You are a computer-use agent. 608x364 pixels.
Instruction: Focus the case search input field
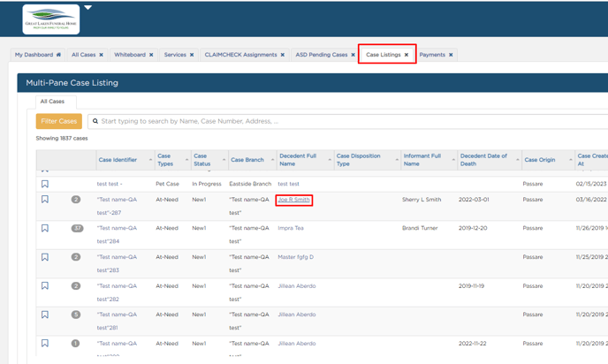coord(348,121)
